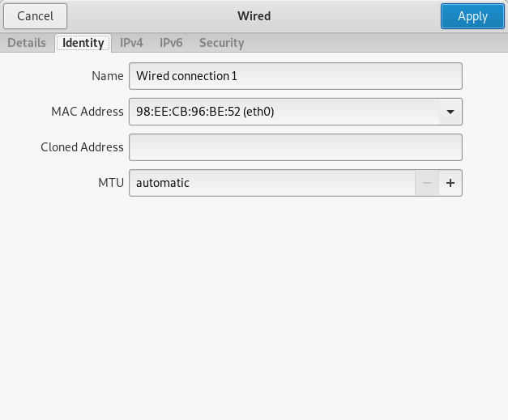Click the "MTU" label

pyautogui.click(x=111, y=183)
